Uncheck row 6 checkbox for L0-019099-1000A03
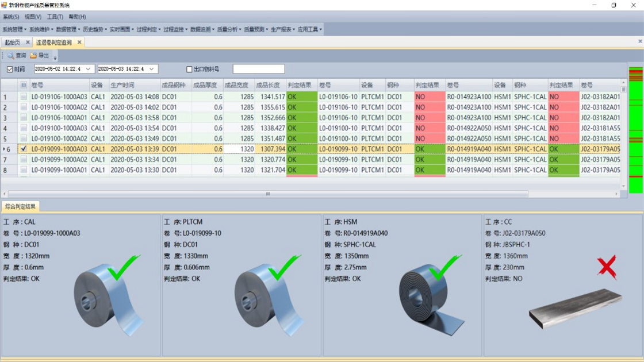 point(24,149)
